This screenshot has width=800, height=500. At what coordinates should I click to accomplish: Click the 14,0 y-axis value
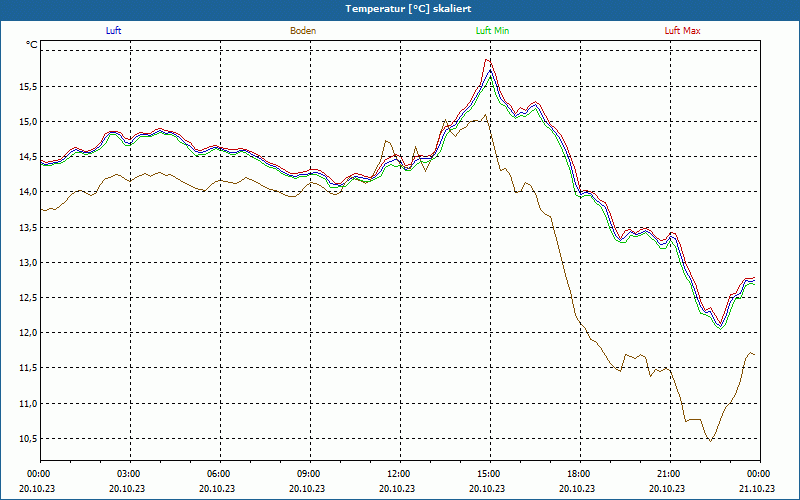tap(29, 192)
